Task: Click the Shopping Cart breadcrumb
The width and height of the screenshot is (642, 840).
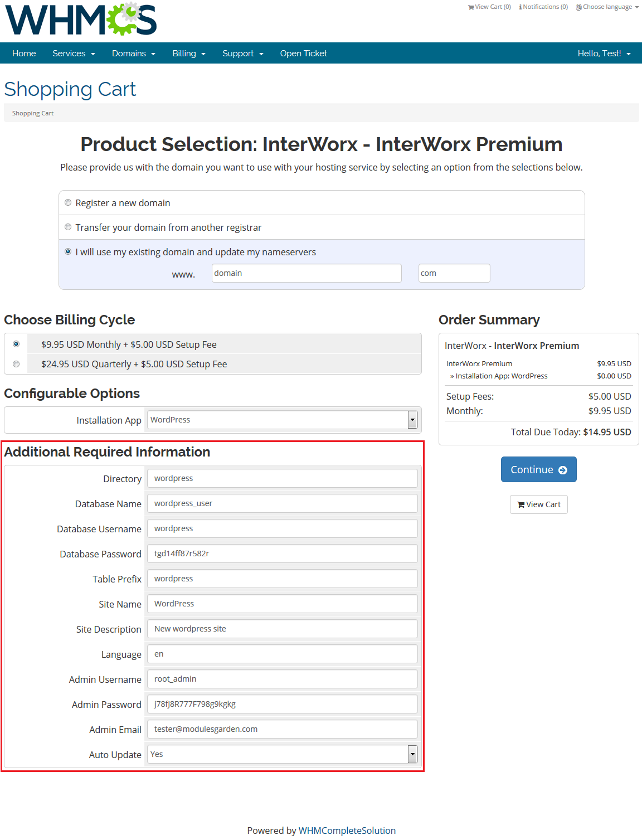Action: tap(33, 113)
